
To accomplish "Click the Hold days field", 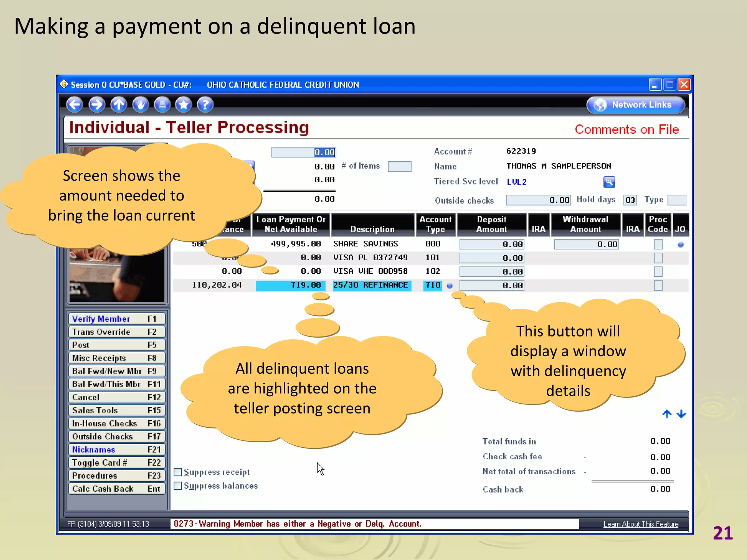I will [x=630, y=200].
